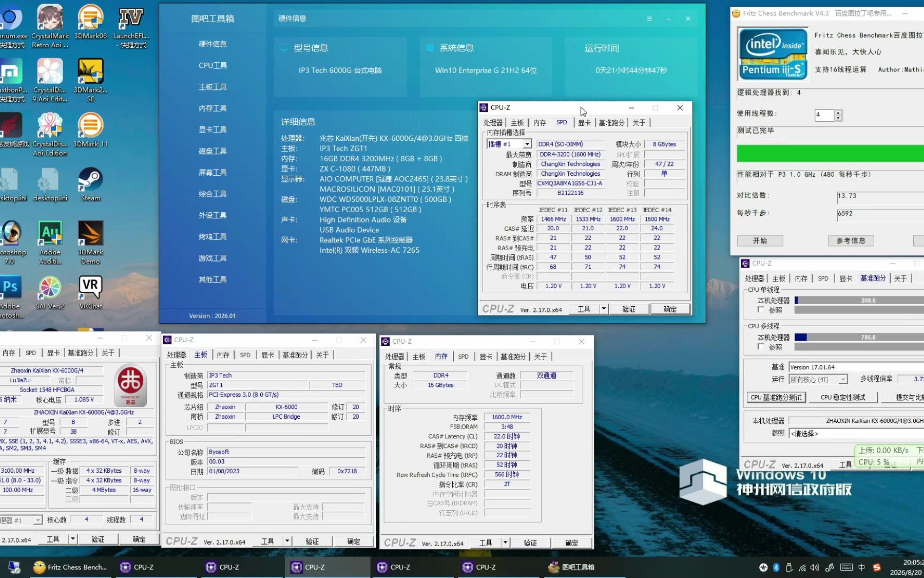924x578 pixels.
Task: Select CPU工具 in the 图吧工具箱 sidebar
Action: coord(213,65)
